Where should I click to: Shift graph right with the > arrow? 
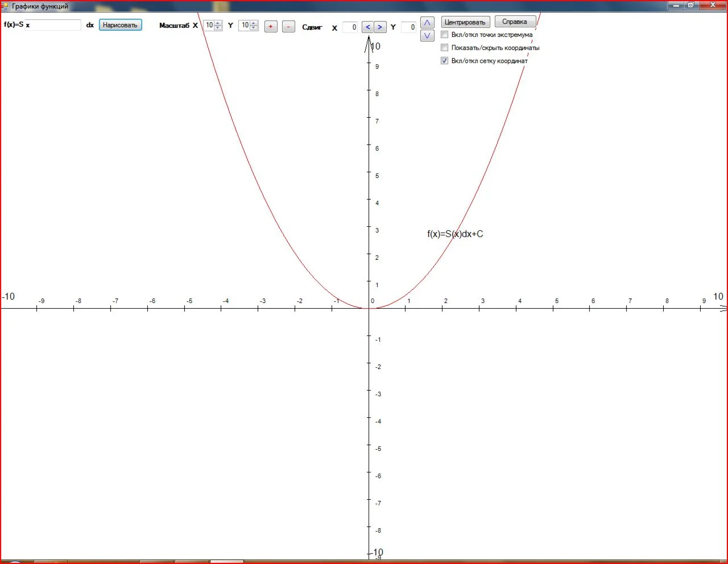click(x=380, y=27)
